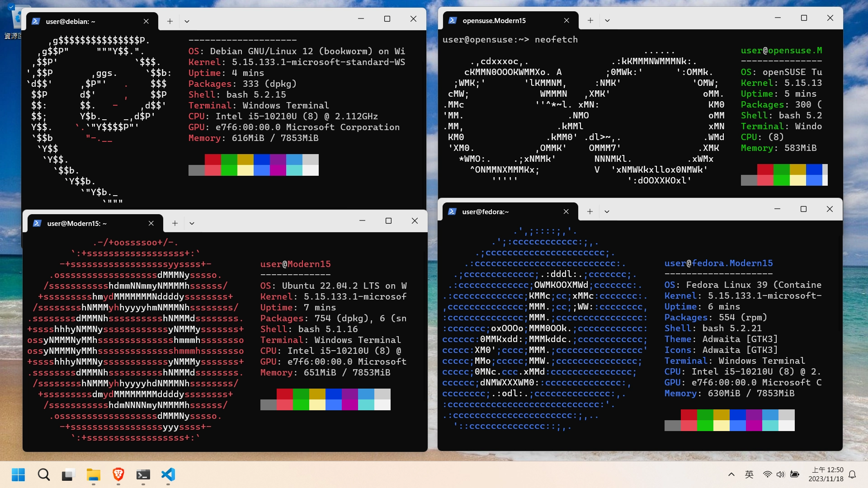Open Task View on the taskbar
This screenshot has height=488, width=868.
[x=67, y=475]
